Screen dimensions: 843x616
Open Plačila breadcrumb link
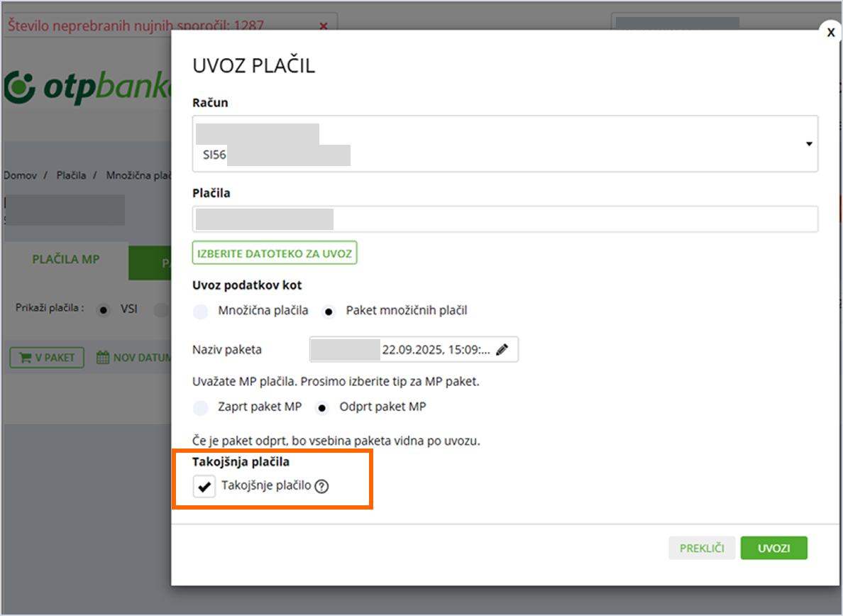pos(71,175)
